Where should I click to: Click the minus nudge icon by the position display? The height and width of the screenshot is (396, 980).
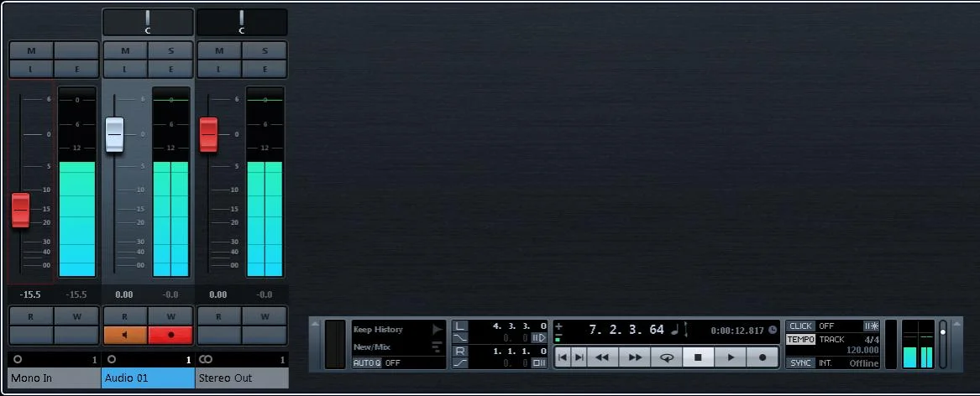[x=558, y=334]
